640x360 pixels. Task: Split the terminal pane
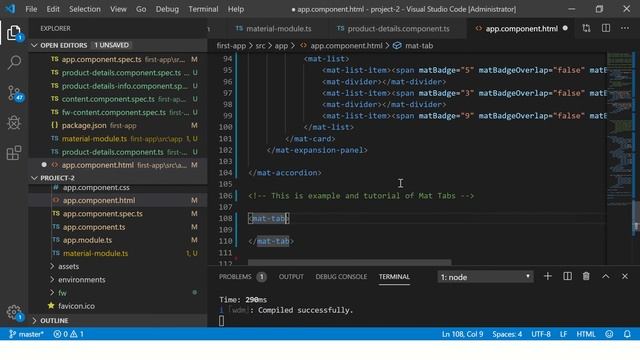[x=567, y=276]
